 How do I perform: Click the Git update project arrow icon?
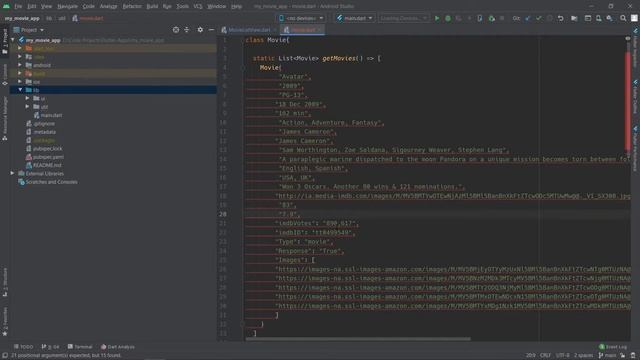click(x=528, y=18)
